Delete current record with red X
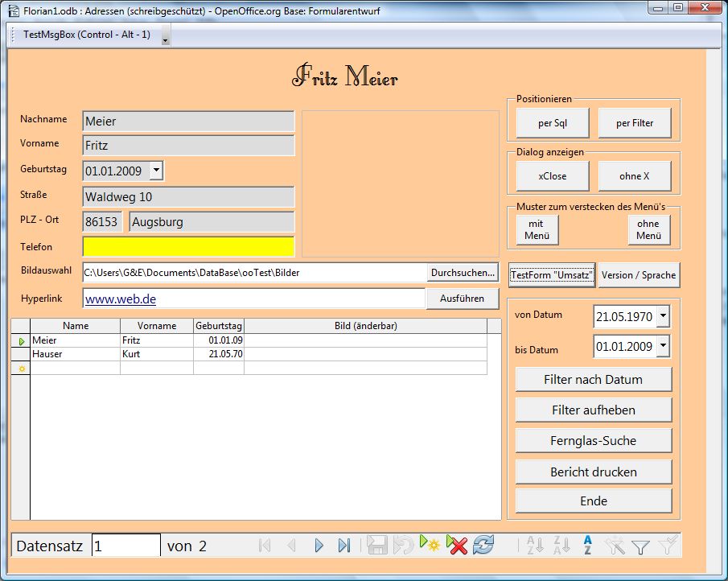 point(457,546)
